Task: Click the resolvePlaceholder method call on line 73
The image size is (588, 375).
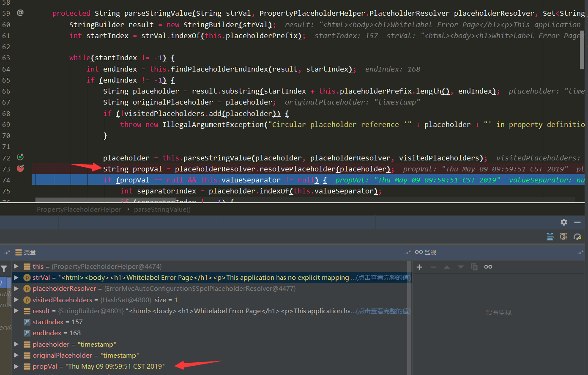Action: pos(298,169)
